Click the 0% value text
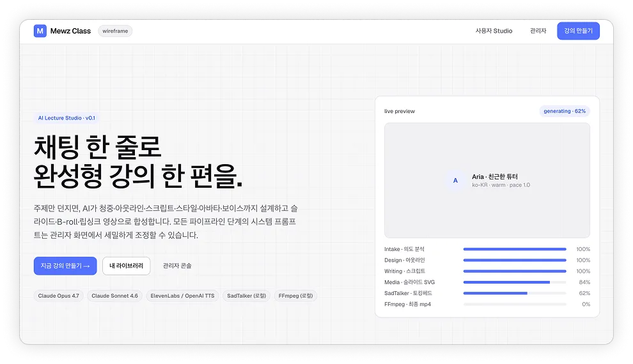Viewport: 633px width, 364px height. tap(586, 305)
